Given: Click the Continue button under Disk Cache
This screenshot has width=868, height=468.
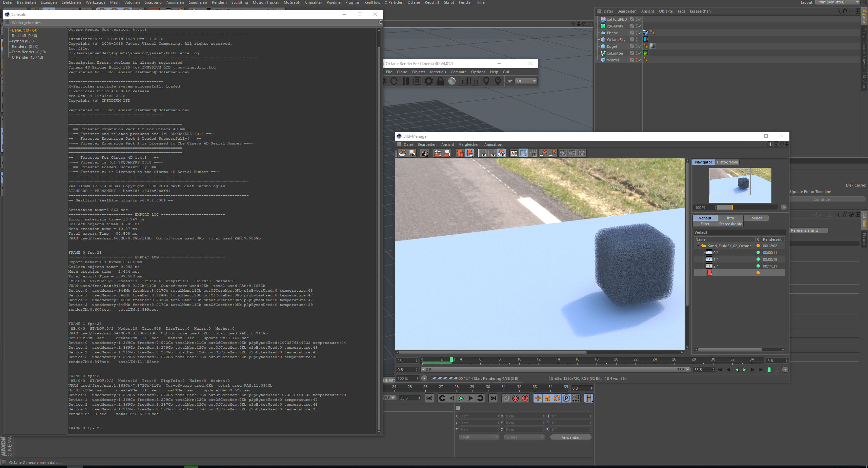Looking at the screenshot, I should pos(822,199).
